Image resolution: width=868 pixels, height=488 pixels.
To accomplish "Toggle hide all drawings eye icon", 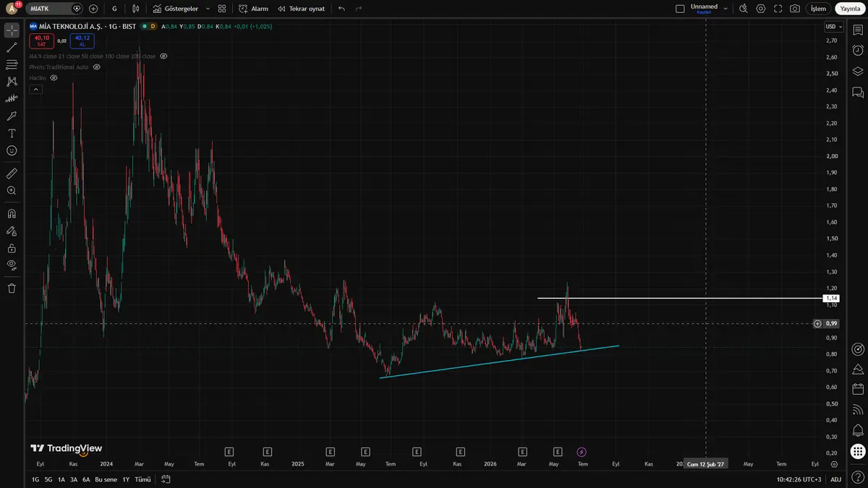I will click(x=12, y=265).
